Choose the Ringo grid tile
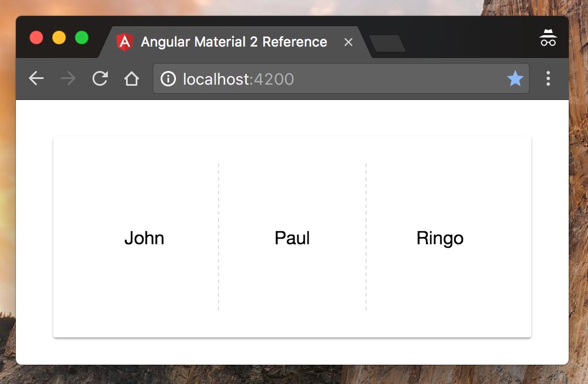 [440, 238]
